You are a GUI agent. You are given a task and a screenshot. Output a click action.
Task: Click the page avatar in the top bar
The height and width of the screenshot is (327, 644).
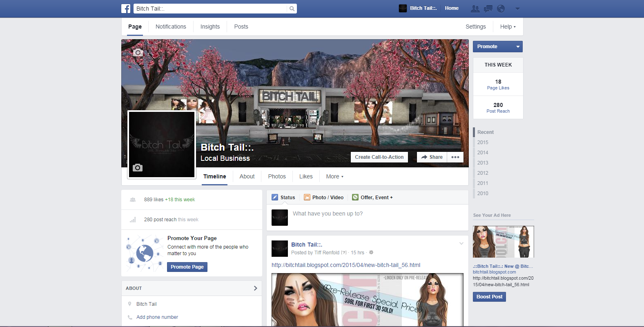coord(403,8)
